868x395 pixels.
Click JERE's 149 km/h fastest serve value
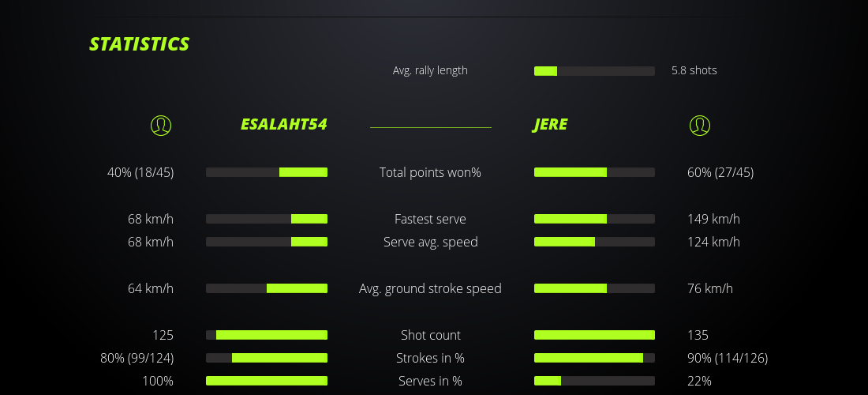click(713, 219)
